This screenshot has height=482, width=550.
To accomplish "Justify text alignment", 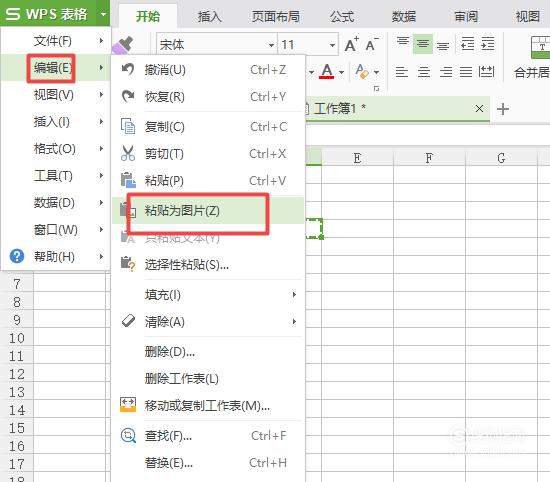I will (x=466, y=72).
